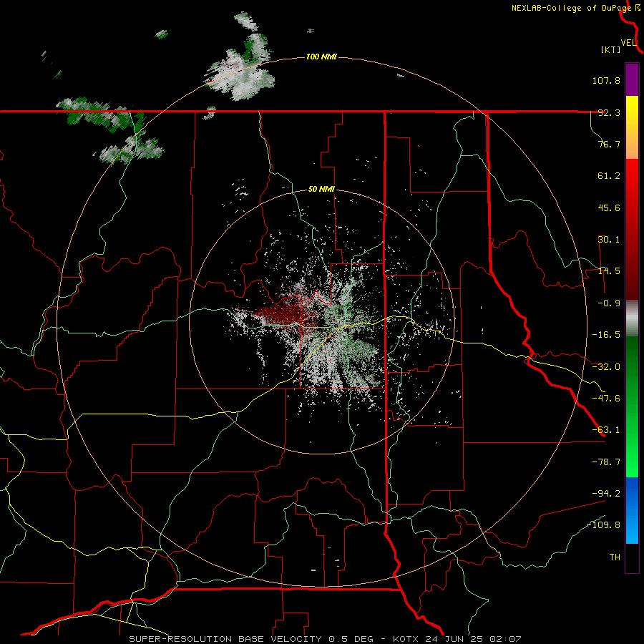The image size is (644, 644).
Task: Click the 100 NMI range ring label
Action: point(321,57)
